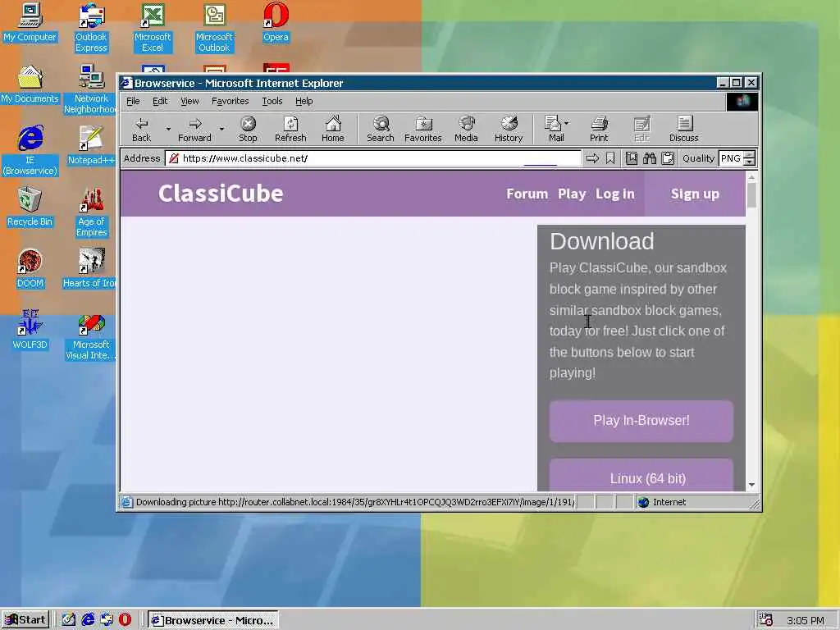
Task: Select the Notepad++ desktop icon
Action: point(91,146)
